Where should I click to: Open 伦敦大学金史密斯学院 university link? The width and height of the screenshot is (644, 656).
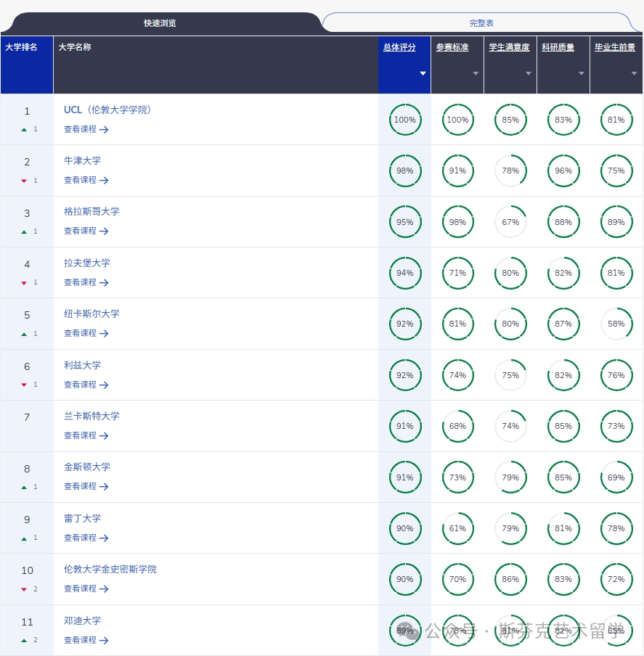[110, 570]
